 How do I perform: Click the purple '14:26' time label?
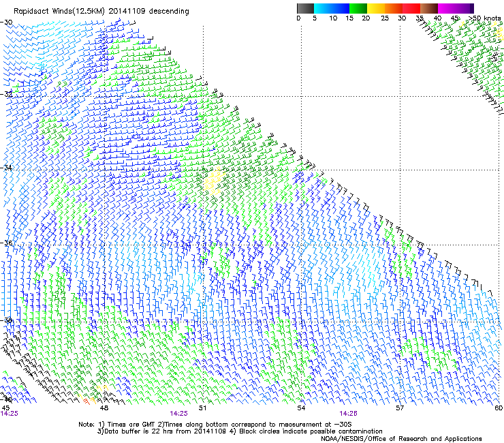pos(349,414)
